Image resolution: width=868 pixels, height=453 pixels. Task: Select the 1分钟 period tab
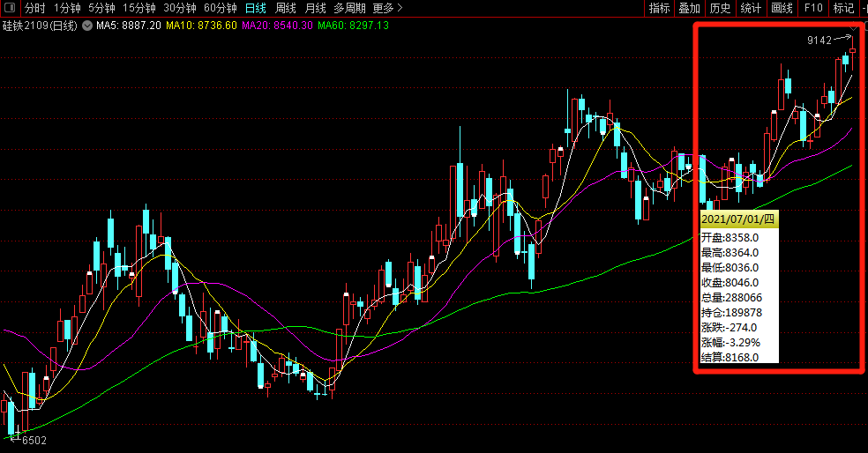(x=67, y=8)
